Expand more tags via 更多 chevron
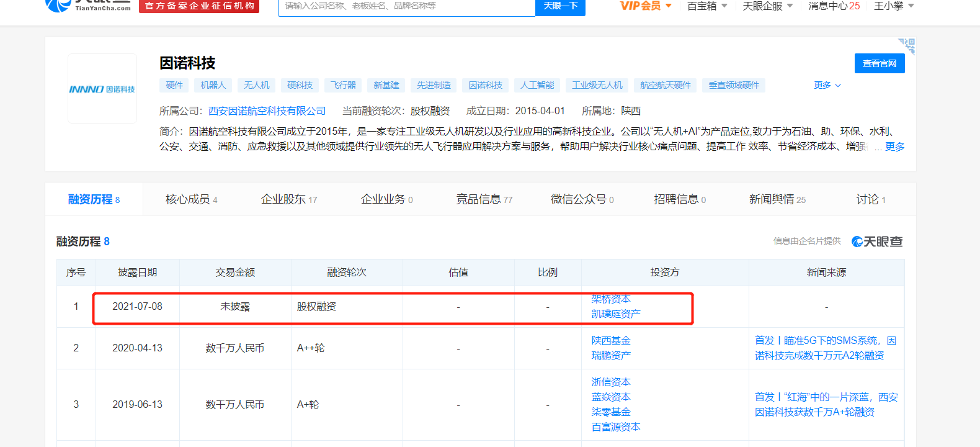The height and width of the screenshot is (447, 980). coord(827,85)
